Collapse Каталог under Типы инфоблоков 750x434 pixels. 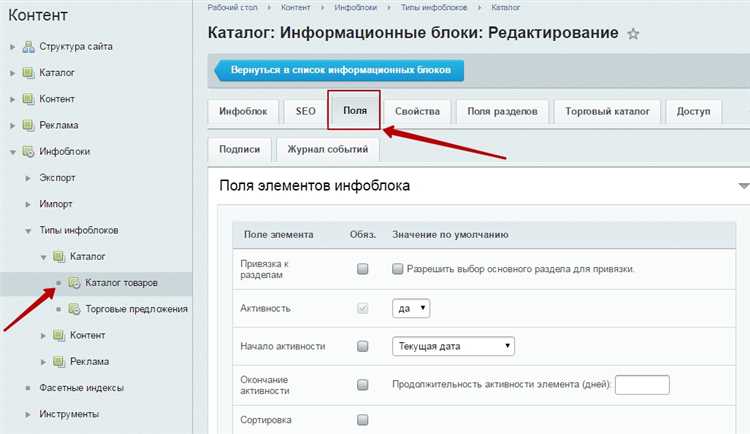[43, 257]
